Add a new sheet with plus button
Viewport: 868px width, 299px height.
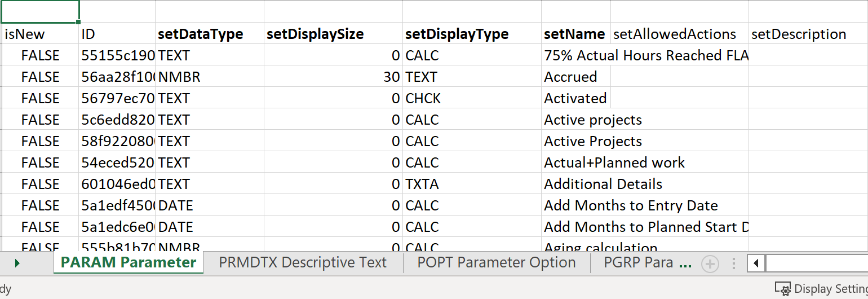click(x=710, y=263)
